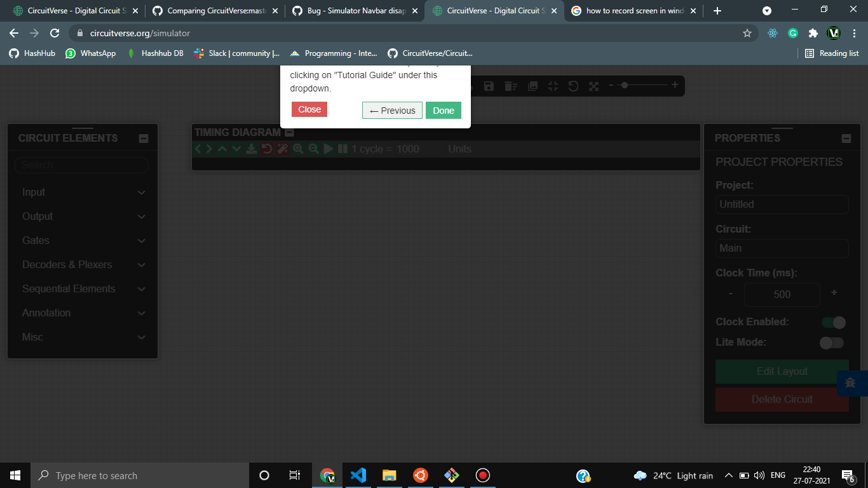Open the extensions puzzle icon
The height and width of the screenshot is (488, 868).
813,33
